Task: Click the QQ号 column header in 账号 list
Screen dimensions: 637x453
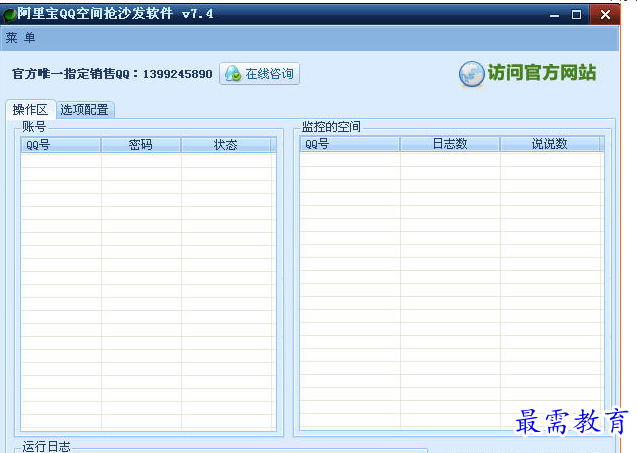Action: click(61, 145)
